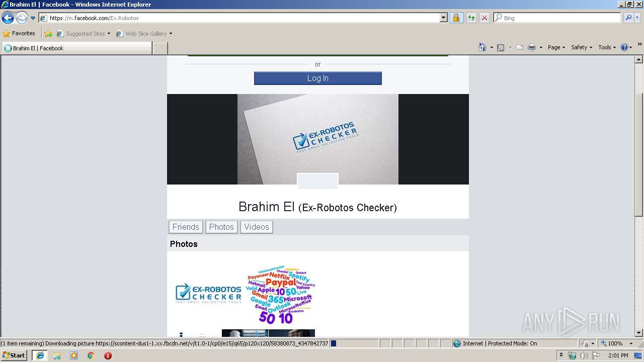Expand Web Slice Gallery dropdown arrow
The height and width of the screenshot is (362, 644).
171,34
